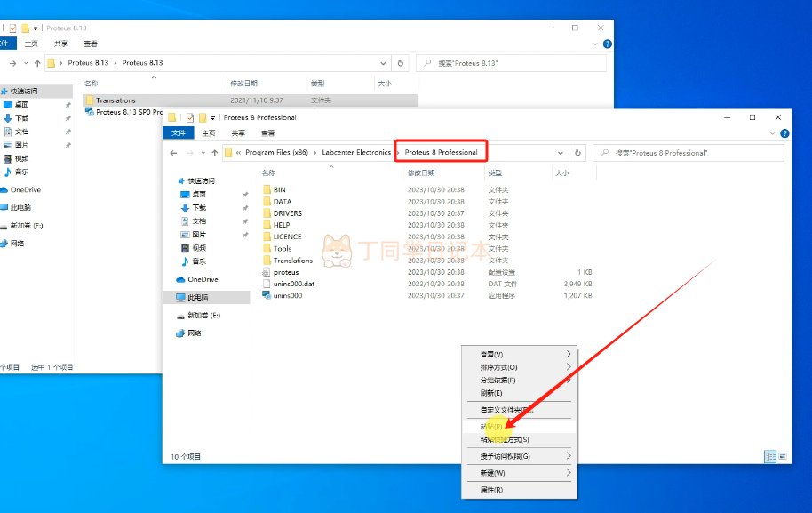Expand address bar history dropdown in front window
The width and height of the screenshot is (812, 513).
(x=561, y=152)
